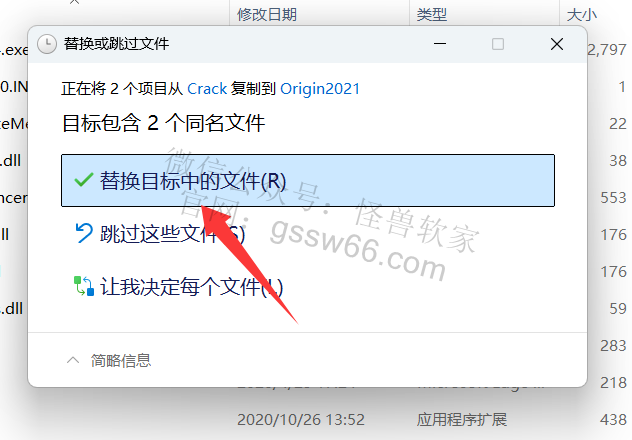
Task: Sort by 修改日期 column header
Action: click(267, 15)
